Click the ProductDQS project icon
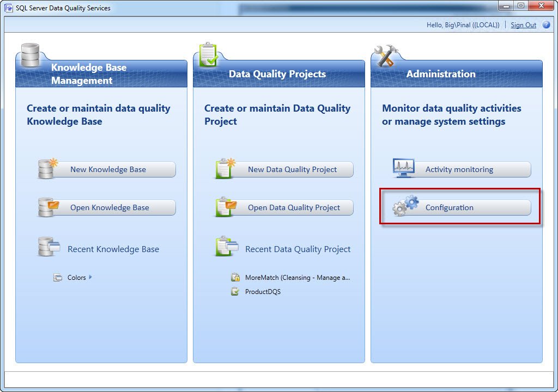Viewport: 558px width, 392px height. 235,292
